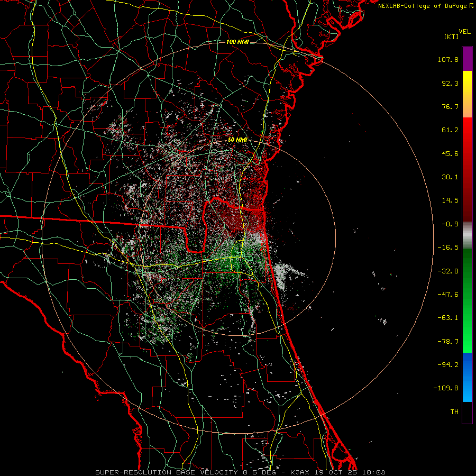This screenshot has width=476, height=476.
Task: Select the -94.2 legend value
Action: (448, 365)
